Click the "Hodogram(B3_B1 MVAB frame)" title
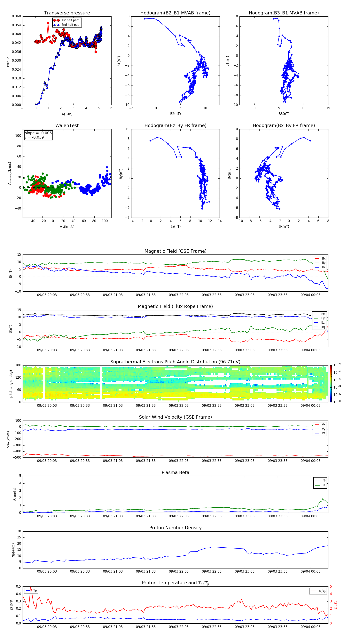The image size is (351, 644). point(284,13)
